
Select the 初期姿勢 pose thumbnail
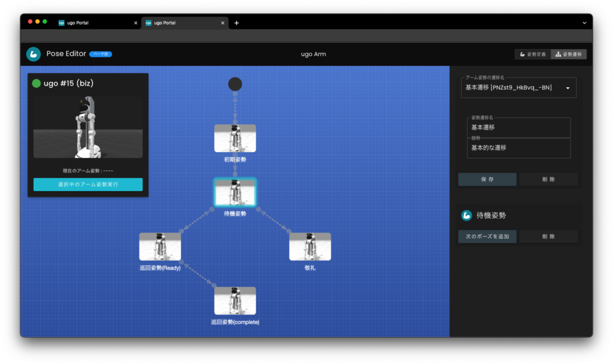(x=235, y=138)
